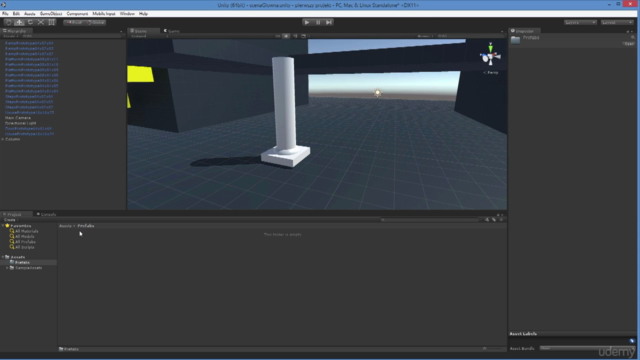Collapse the Favorites group
This screenshot has height=360, width=640.
coord(3,226)
